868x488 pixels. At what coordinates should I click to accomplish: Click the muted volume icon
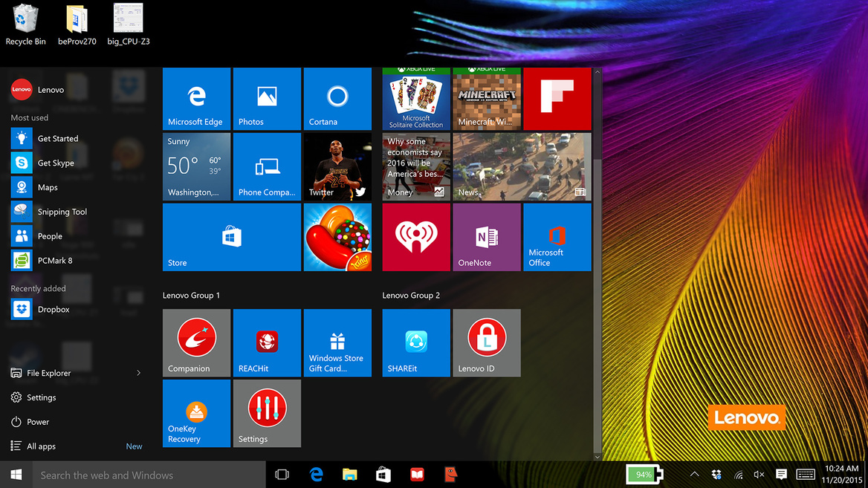click(759, 475)
